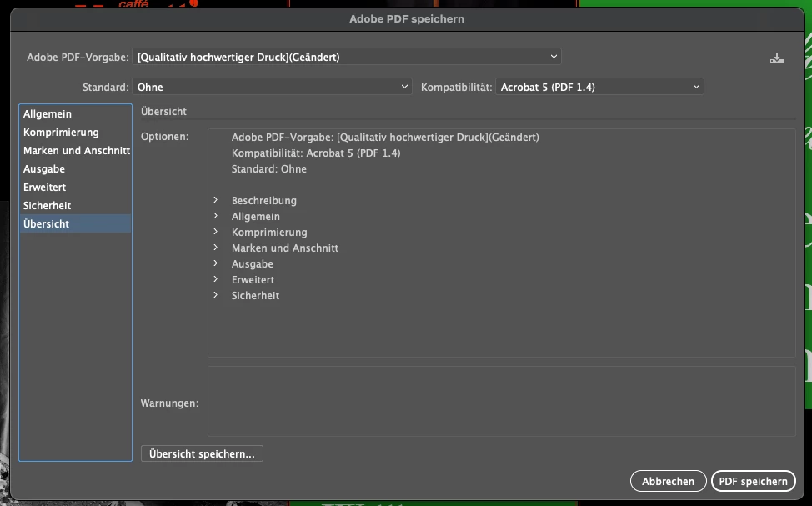The height and width of the screenshot is (506, 812).
Task: Open the Standard dropdown set to Ohne
Action: 272,87
